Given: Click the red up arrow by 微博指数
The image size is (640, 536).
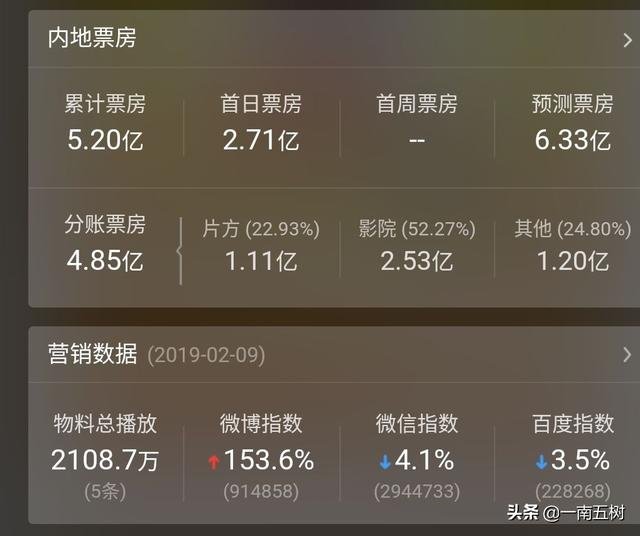Looking at the screenshot, I should [x=212, y=462].
